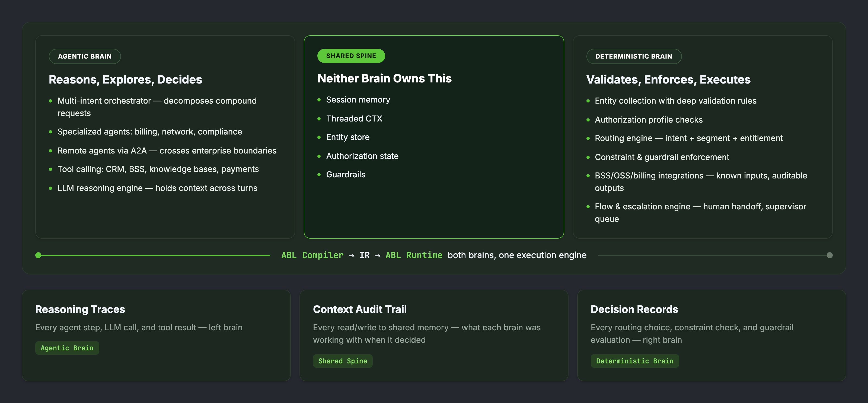Click the 'Context Audit Trail' card title
The image size is (868, 403).
click(360, 309)
